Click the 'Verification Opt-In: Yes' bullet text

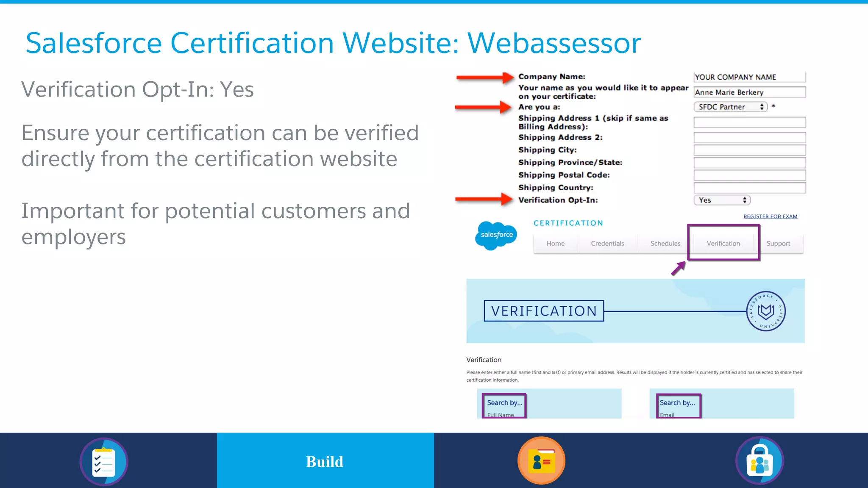pos(137,89)
